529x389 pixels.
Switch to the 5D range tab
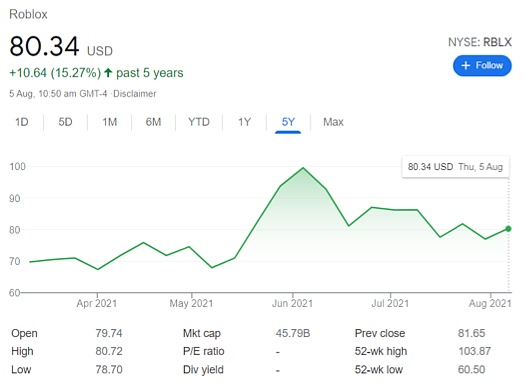65,122
